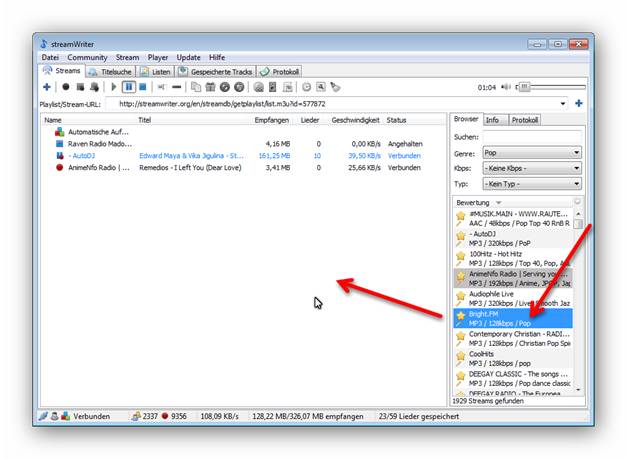Remove the stream using the minus icon
This screenshot has width=627, height=459.
(x=176, y=87)
